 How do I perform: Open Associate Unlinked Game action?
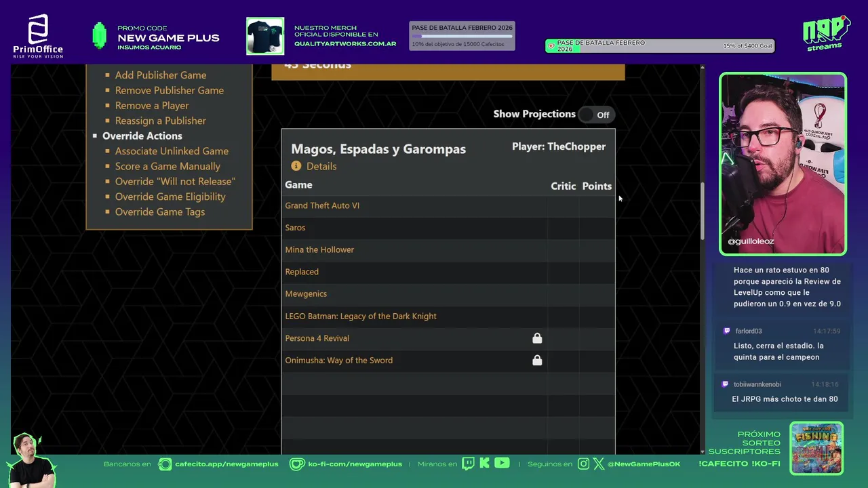click(x=172, y=151)
